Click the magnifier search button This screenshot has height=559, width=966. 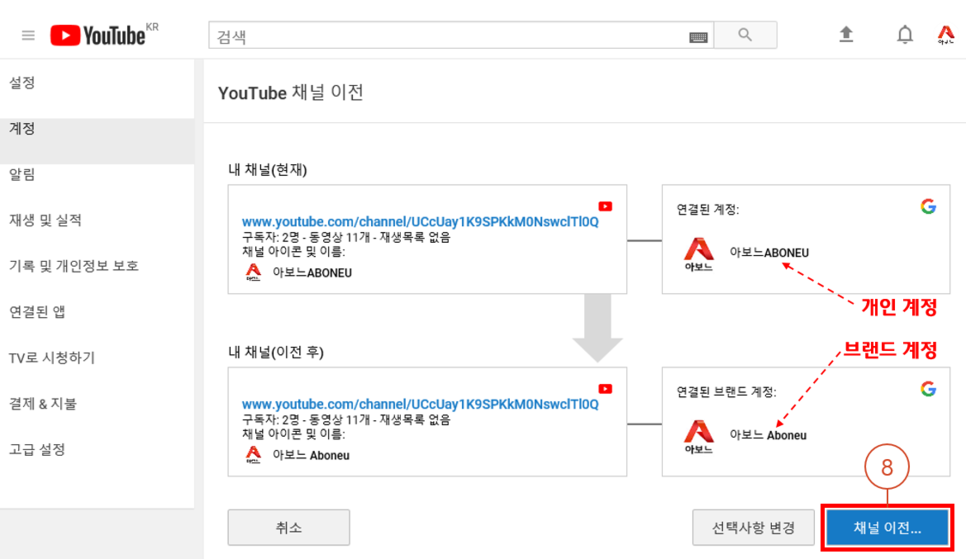tap(745, 35)
